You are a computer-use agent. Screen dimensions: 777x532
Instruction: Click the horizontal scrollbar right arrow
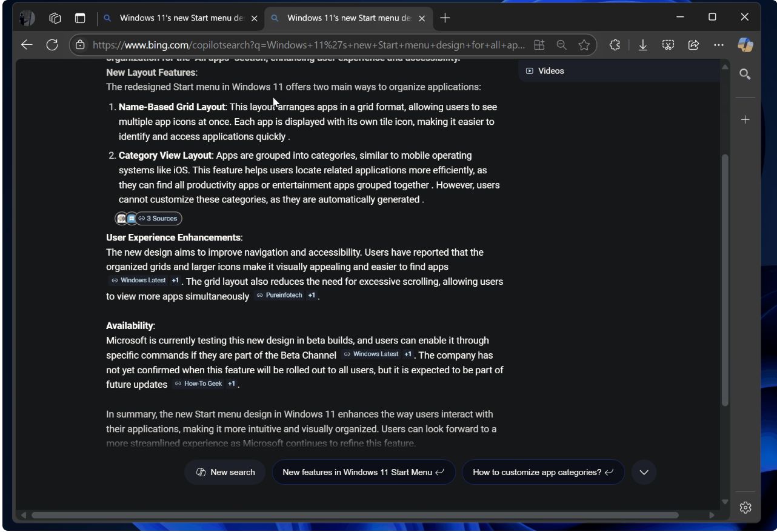713,515
